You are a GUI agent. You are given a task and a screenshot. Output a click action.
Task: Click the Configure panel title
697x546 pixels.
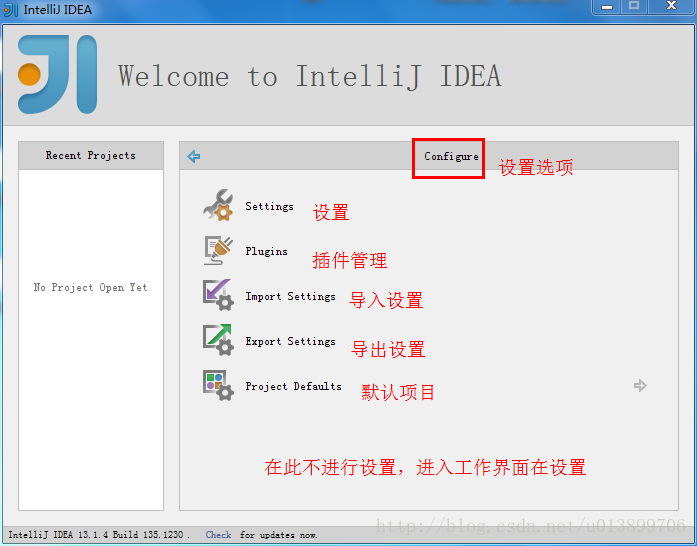pyautogui.click(x=451, y=157)
